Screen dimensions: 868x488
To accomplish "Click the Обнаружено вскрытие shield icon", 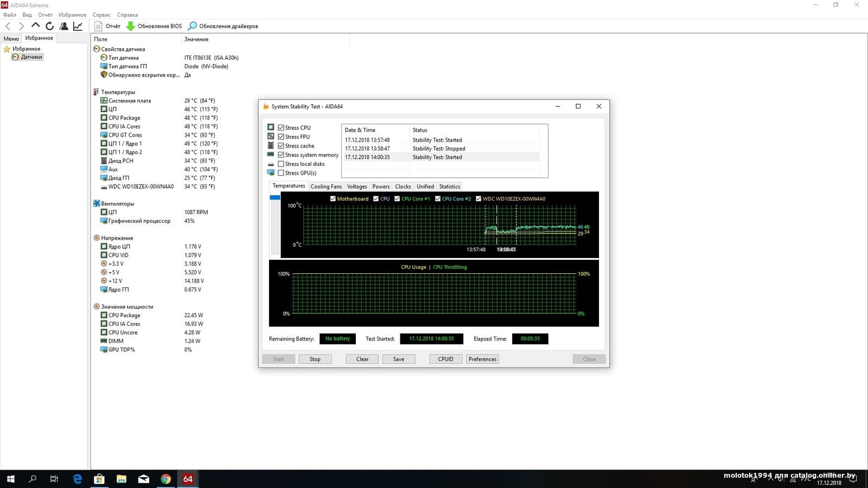I will (x=104, y=75).
